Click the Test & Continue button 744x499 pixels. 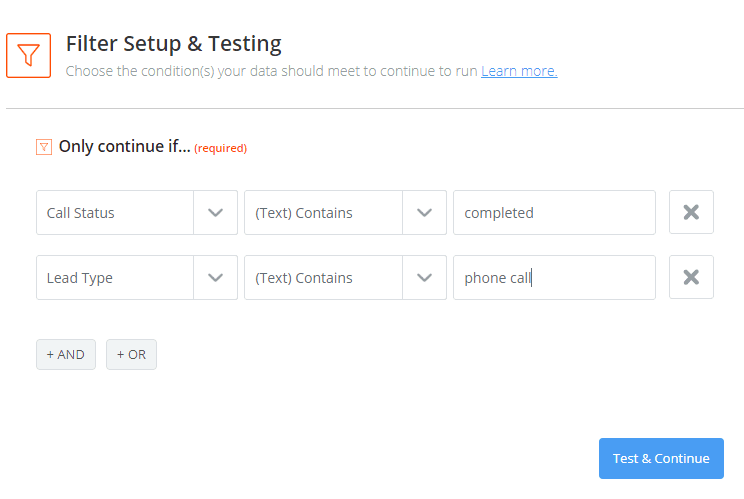tap(661, 458)
